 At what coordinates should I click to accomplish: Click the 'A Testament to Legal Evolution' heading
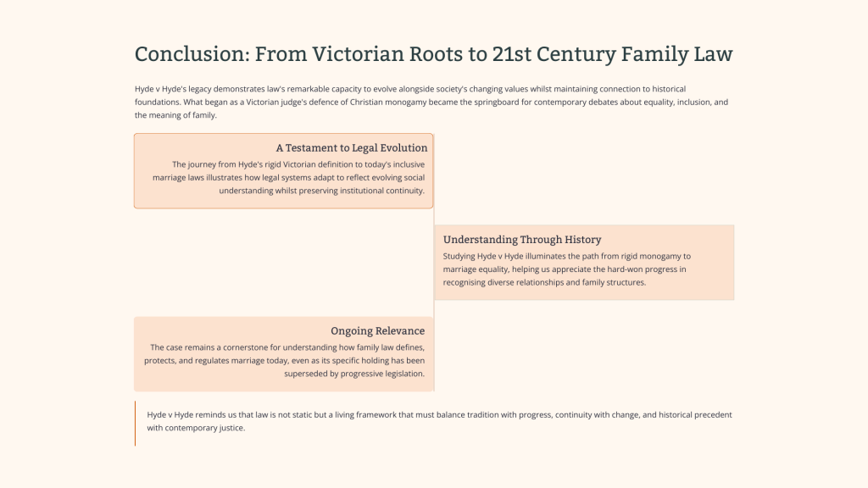coord(352,147)
